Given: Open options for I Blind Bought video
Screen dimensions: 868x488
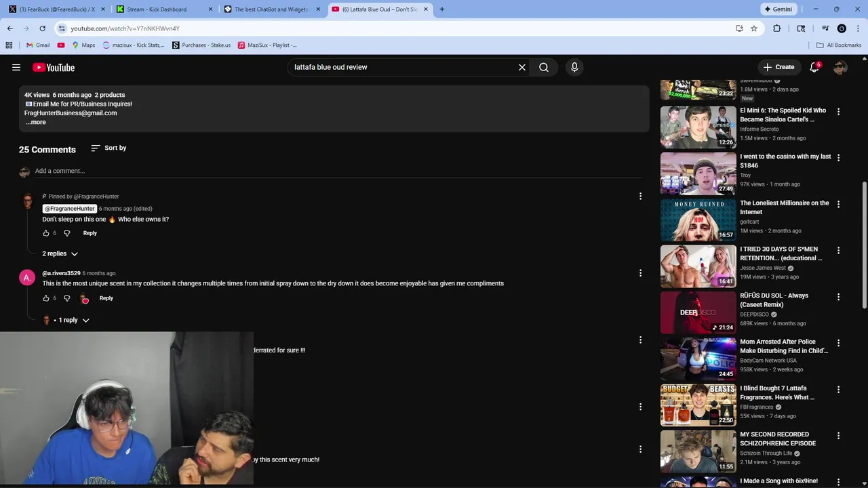Looking at the screenshot, I should (x=838, y=390).
